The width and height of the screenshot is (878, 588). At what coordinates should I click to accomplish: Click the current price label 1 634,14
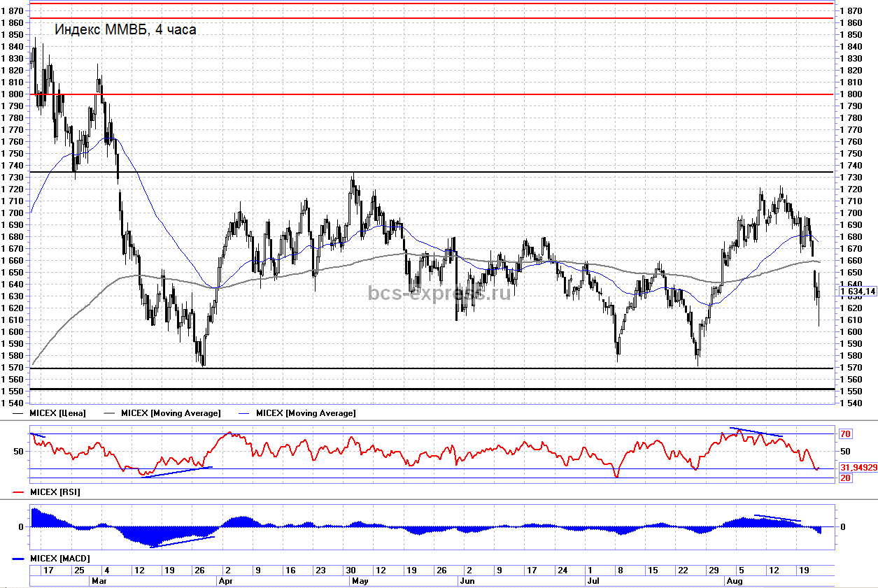[858, 292]
